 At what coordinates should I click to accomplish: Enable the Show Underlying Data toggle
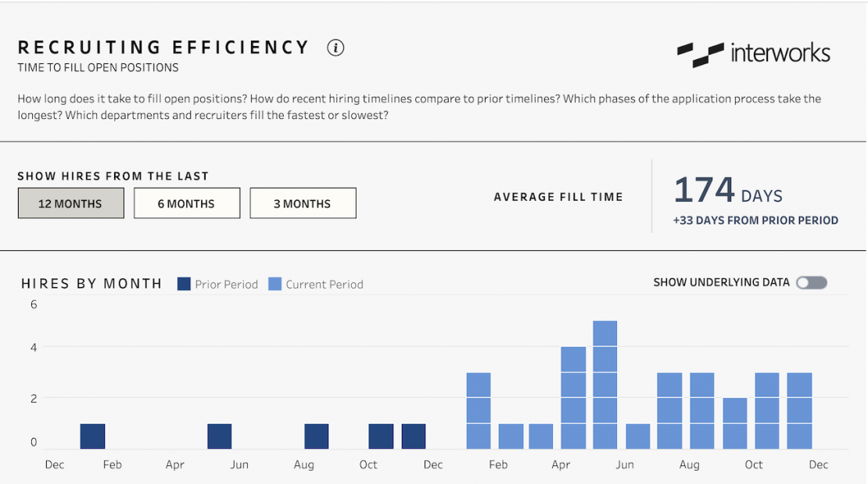[812, 282]
